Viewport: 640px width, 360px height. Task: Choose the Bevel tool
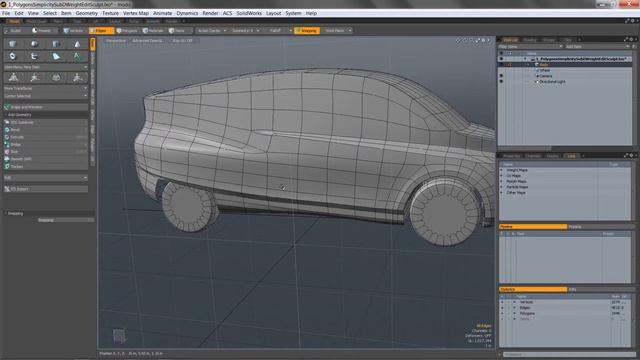[46, 129]
